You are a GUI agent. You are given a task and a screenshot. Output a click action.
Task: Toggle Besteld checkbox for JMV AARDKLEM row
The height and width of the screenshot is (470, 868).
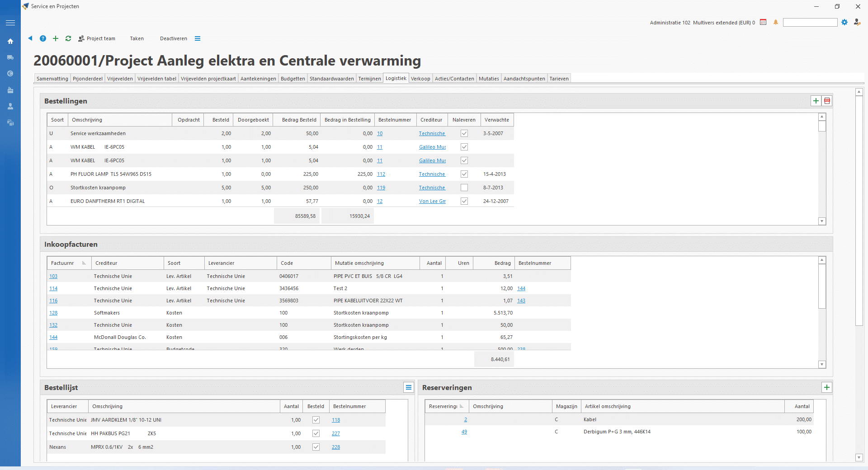[316, 420]
